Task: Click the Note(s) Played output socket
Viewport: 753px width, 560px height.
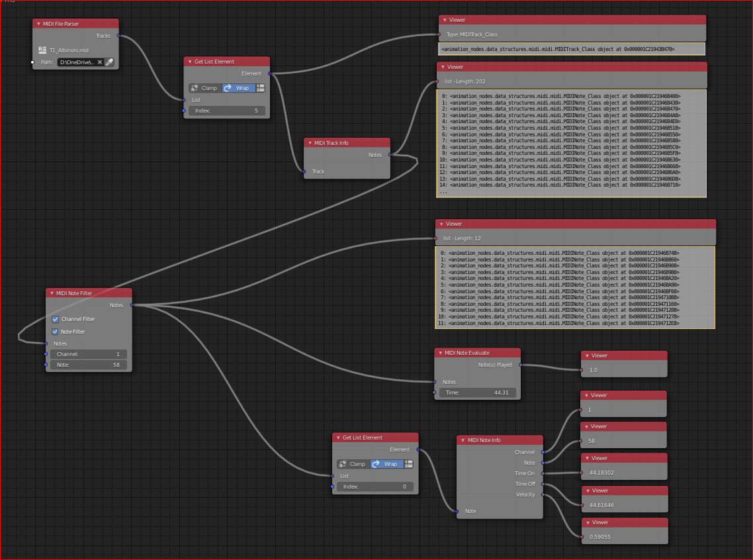Action: click(521, 365)
